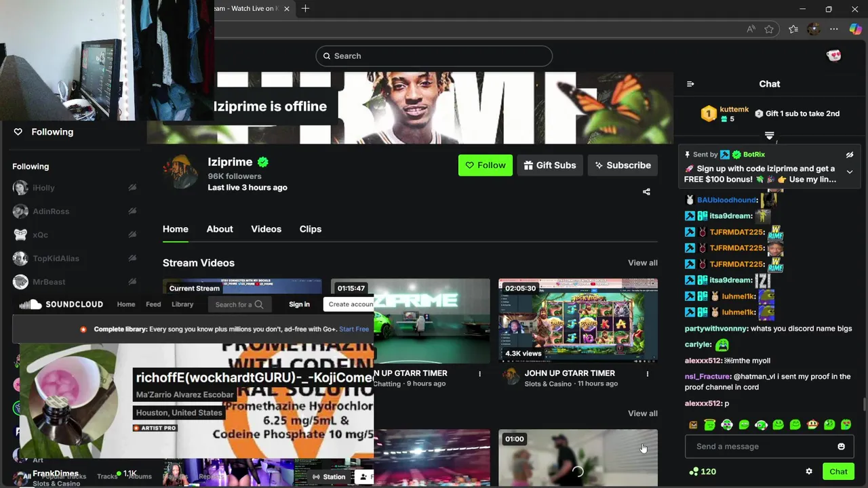Image resolution: width=868 pixels, height=488 pixels.
Task: Switch to the Videos tab
Action: (266, 229)
